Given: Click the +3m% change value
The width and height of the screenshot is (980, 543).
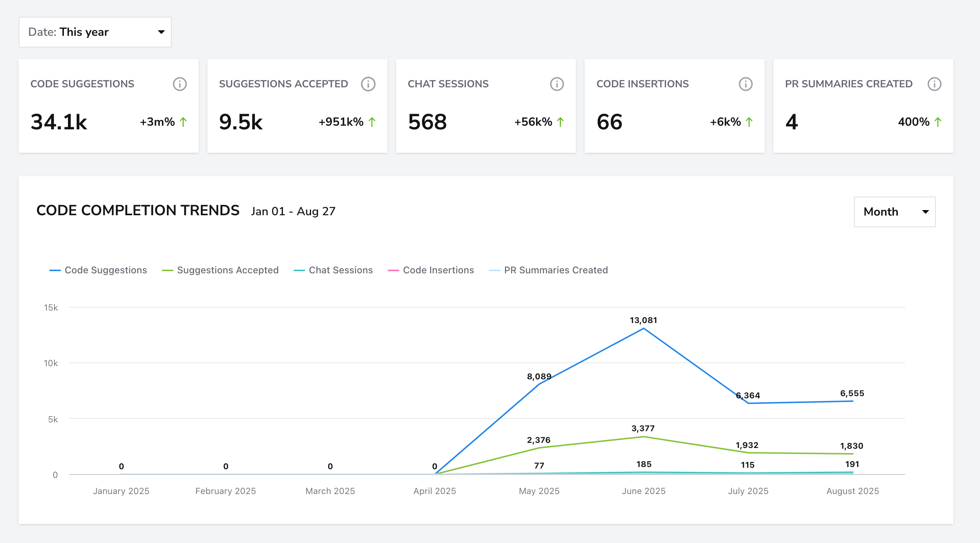Looking at the screenshot, I should tap(157, 122).
